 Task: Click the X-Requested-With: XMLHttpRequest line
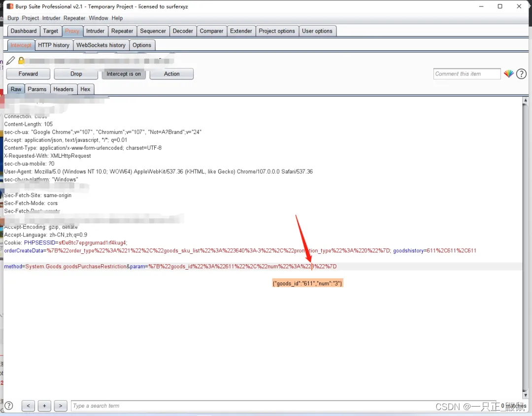(47, 156)
